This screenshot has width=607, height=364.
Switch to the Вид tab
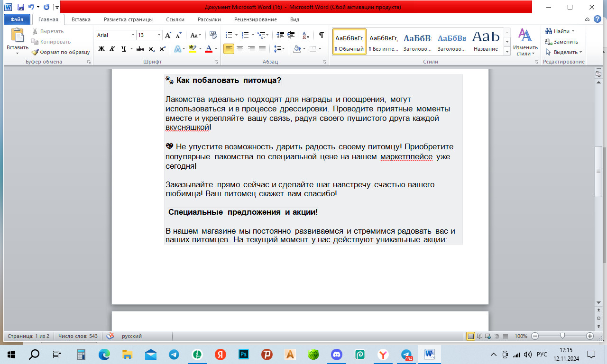(294, 19)
